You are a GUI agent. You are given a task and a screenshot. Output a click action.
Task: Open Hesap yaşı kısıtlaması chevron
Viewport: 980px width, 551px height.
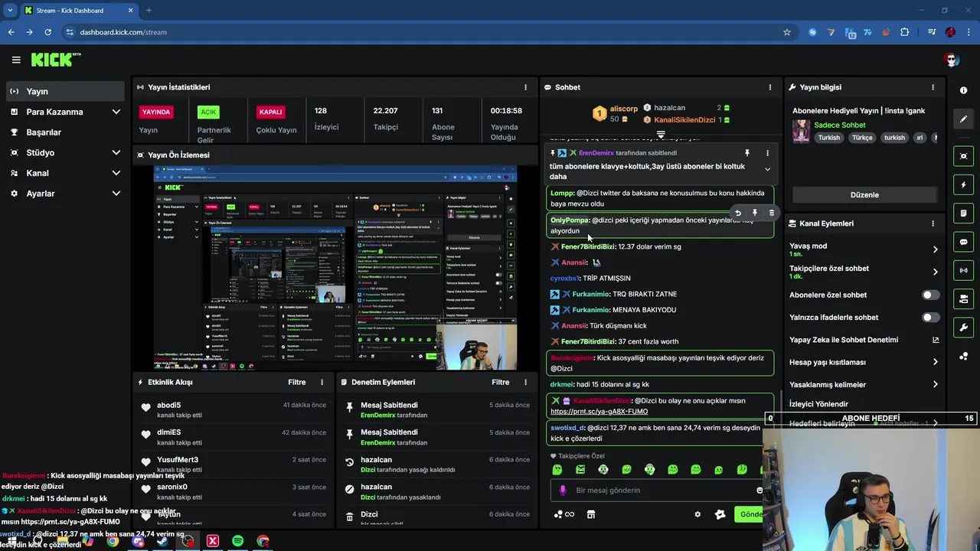coord(935,362)
